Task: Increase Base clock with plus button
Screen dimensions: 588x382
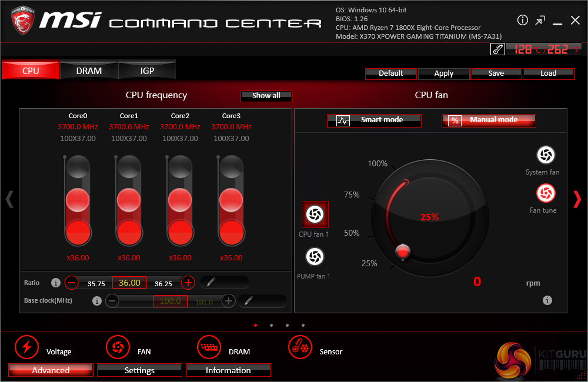Action: [228, 301]
